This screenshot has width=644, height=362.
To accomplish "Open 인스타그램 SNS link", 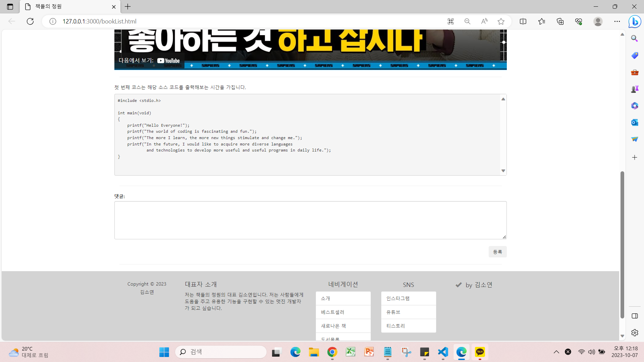I will click(x=409, y=298).
